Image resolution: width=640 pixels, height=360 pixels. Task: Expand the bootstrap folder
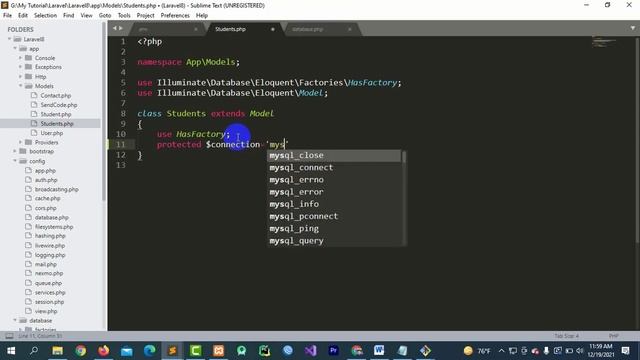(x=15, y=151)
